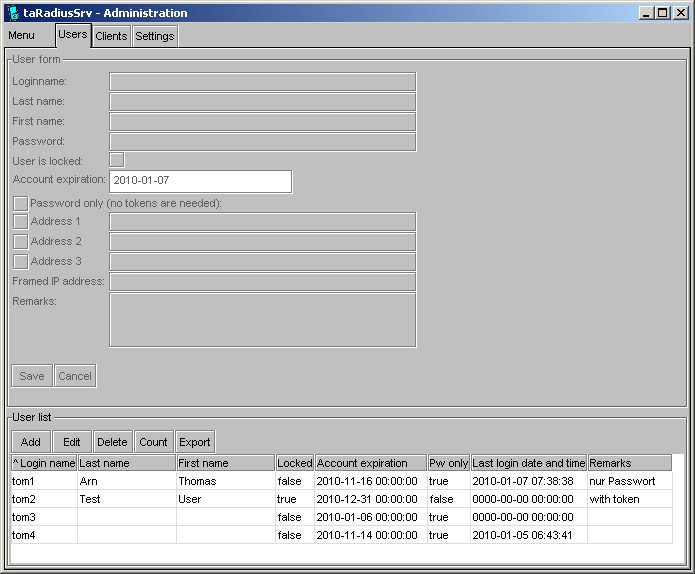Sort by the Login name column header
Viewport: 695px width, 574px height.
click(x=44, y=463)
